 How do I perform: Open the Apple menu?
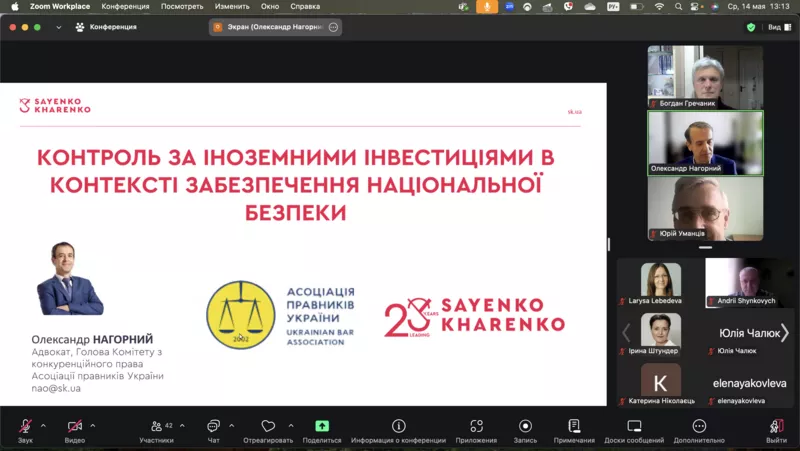pos(15,7)
